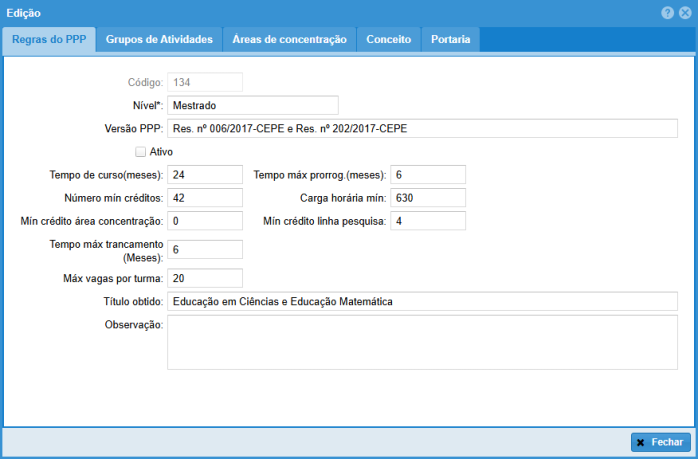Go to the Portaria tab
This screenshot has width=698, height=459.
(450, 40)
